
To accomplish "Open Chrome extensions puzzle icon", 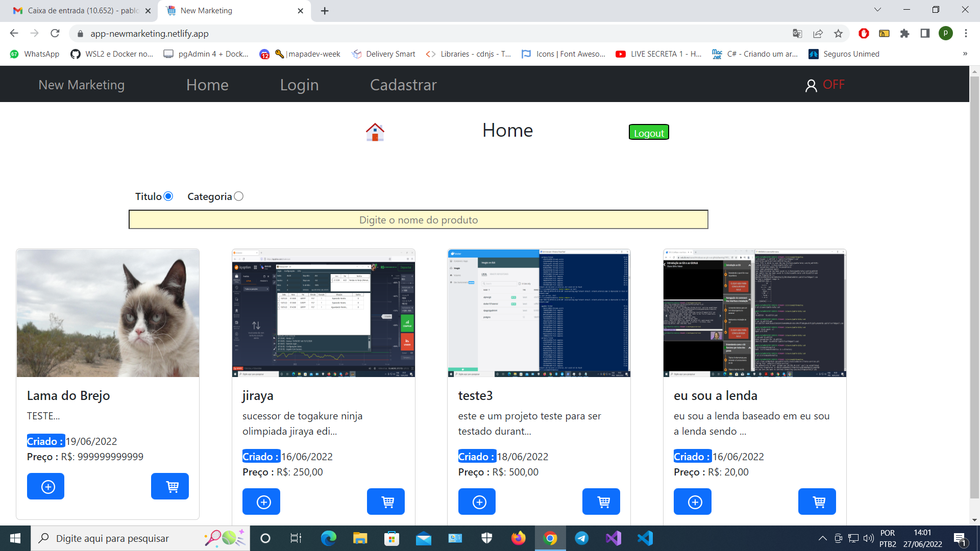I will click(x=904, y=34).
